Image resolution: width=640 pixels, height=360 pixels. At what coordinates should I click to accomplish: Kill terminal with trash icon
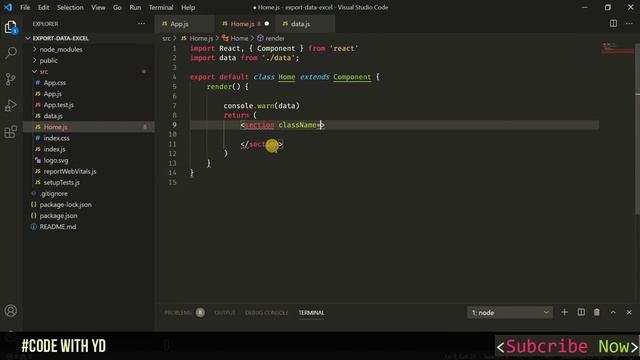tap(597, 312)
